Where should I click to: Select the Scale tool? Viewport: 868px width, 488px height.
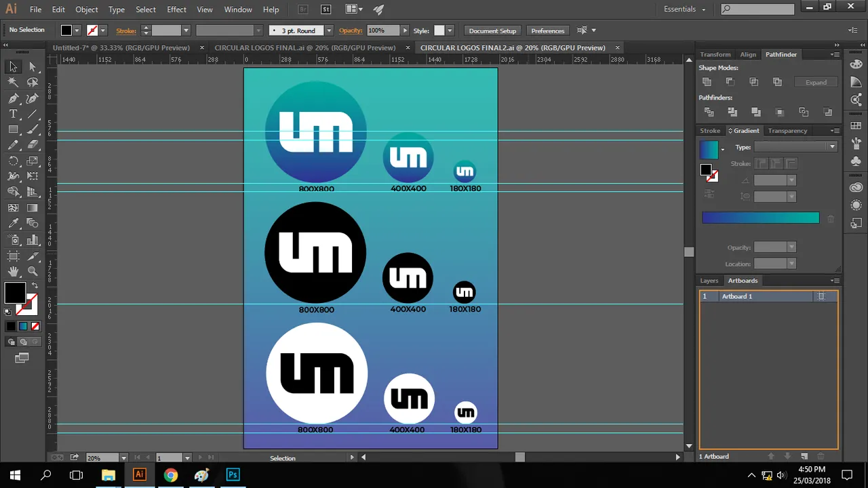point(33,161)
